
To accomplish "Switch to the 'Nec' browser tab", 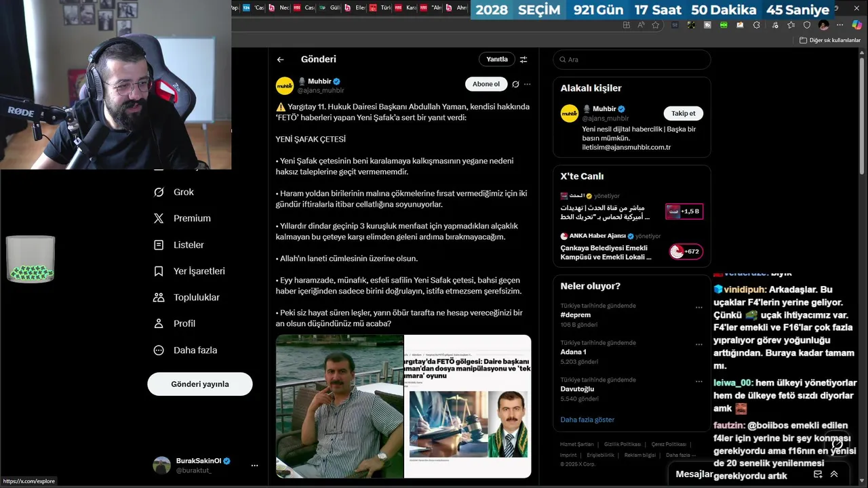I will point(280,8).
